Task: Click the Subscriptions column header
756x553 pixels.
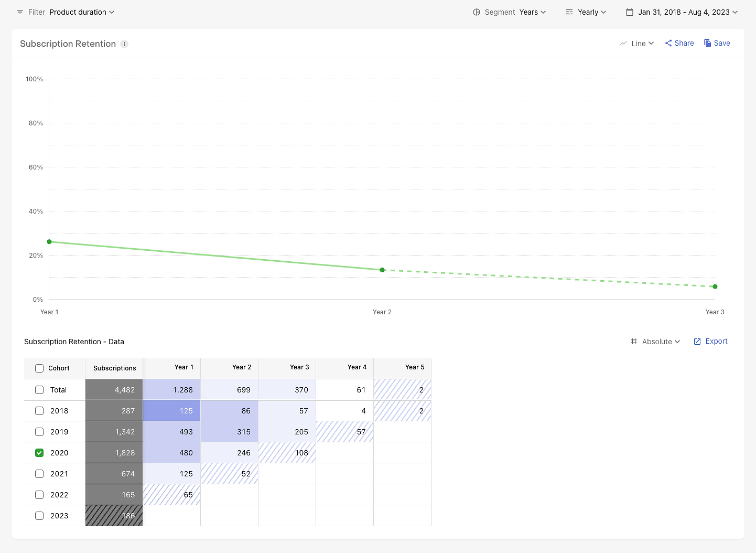Action: pos(114,368)
